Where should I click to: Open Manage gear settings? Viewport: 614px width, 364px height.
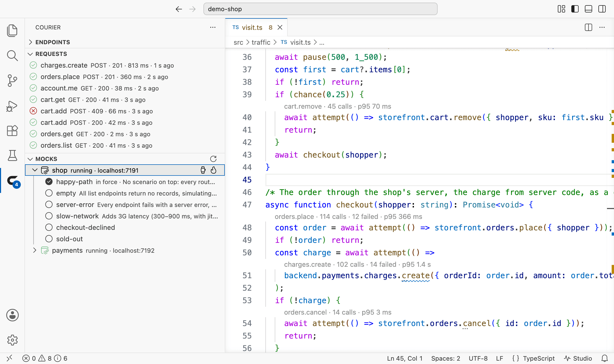click(x=12, y=340)
